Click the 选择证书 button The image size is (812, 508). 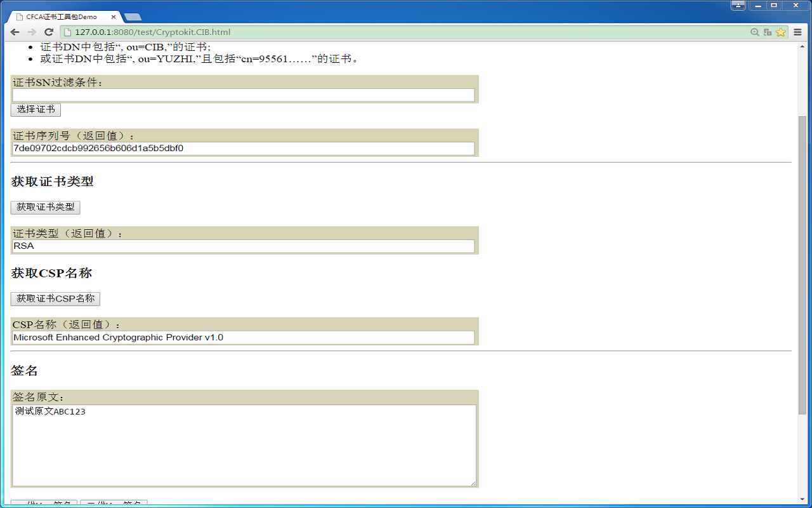click(36, 110)
